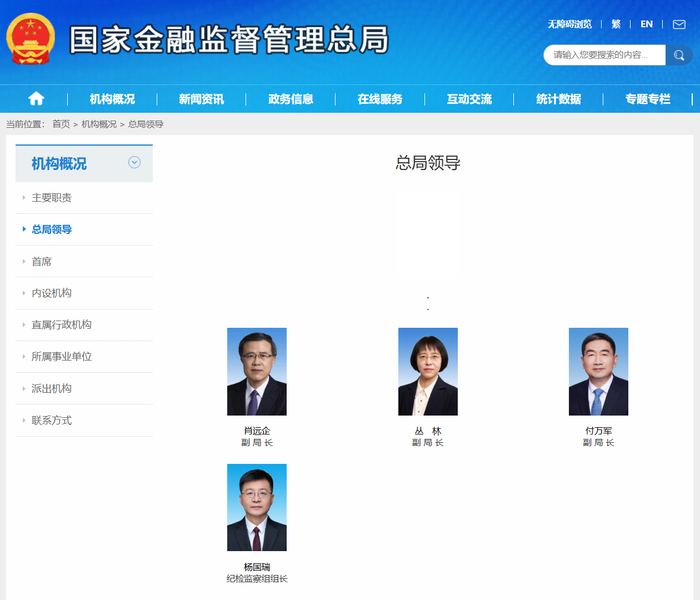Select 内设机构 in the sidebar
The height and width of the screenshot is (600, 700).
coord(52,293)
